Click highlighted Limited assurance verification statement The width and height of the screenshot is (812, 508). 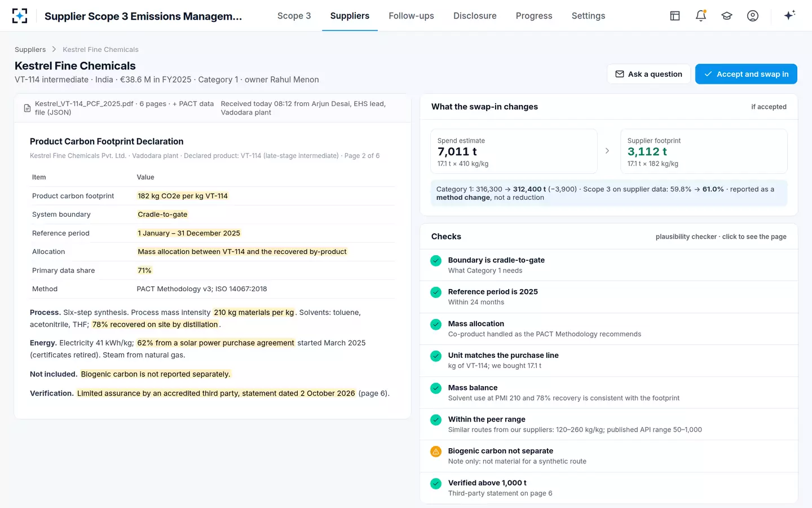click(216, 393)
